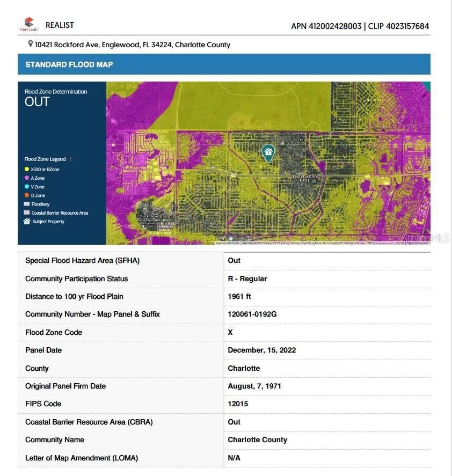
Task: Click the info icon next to Flood Zone Legend
Action: (71, 159)
